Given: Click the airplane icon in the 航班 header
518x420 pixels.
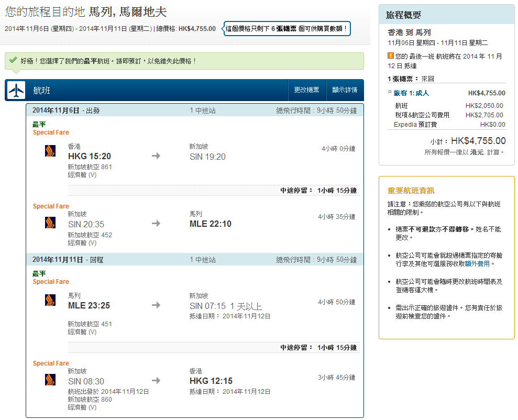Looking at the screenshot, I should click(x=16, y=90).
